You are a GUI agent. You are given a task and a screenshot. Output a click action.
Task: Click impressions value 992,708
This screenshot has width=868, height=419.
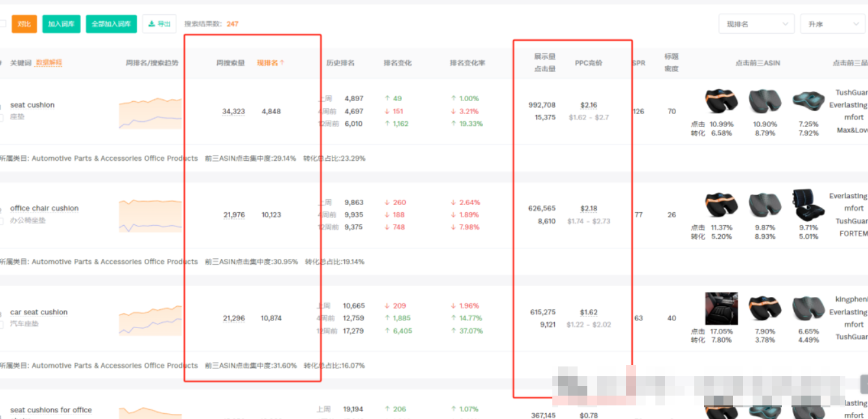click(542, 105)
